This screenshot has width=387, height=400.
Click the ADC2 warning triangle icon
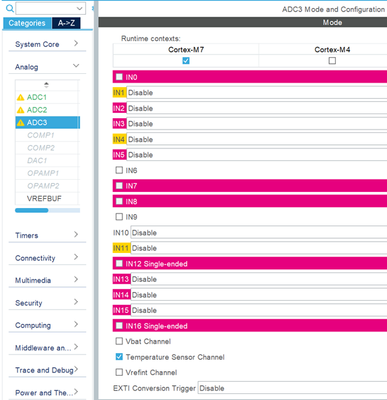[20, 110]
